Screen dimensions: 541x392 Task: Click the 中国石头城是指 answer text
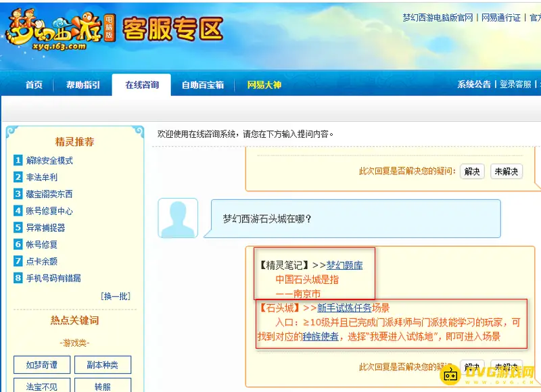point(307,279)
